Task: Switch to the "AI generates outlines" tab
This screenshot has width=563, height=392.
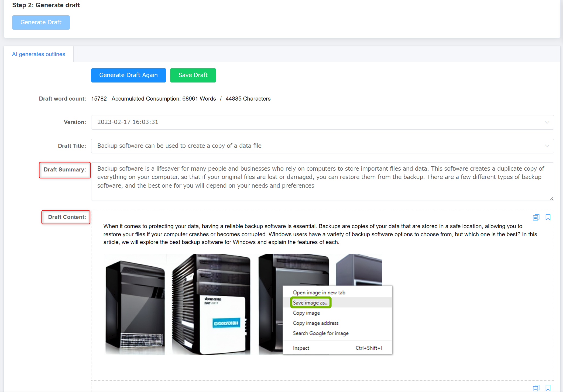Action: (39, 54)
